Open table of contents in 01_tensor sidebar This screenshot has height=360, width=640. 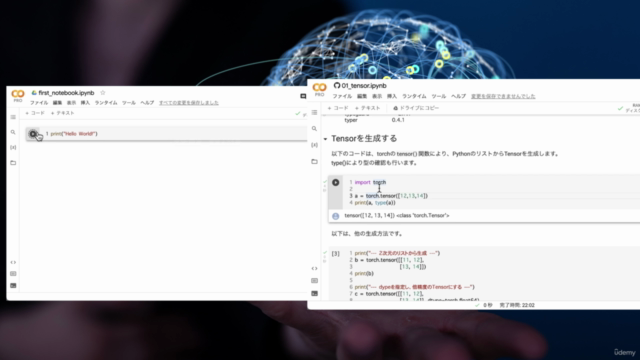click(314, 112)
